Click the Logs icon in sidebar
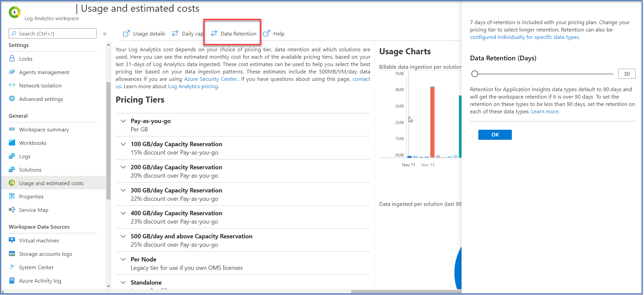This screenshot has width=644, height=295. click(x=12, y=156)
